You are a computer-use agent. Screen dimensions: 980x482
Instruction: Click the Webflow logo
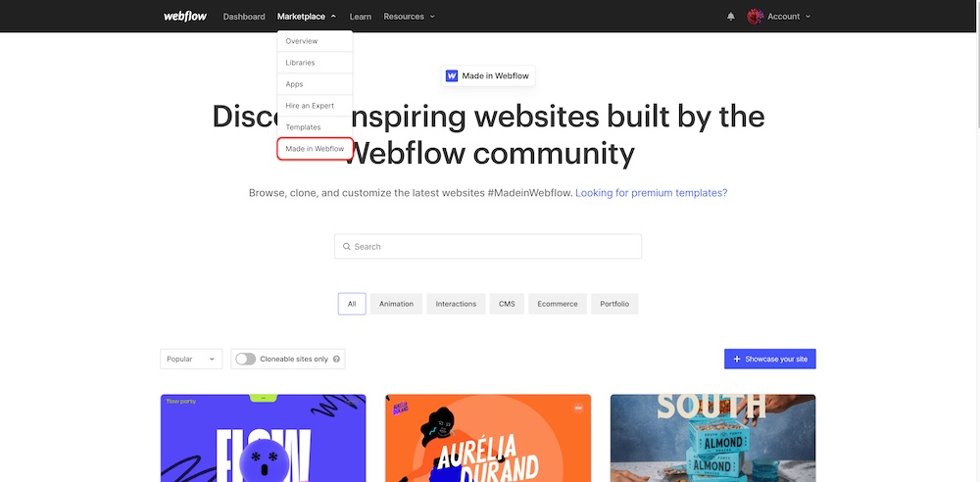pos(185,17)
